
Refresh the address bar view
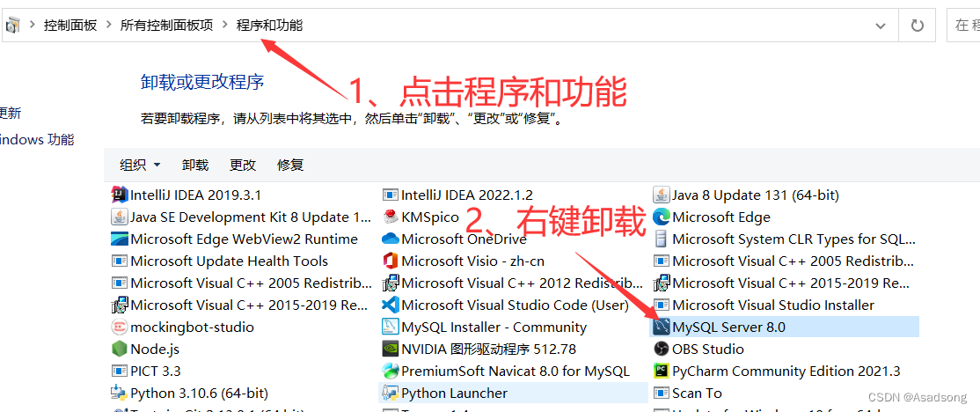(917, 26)
